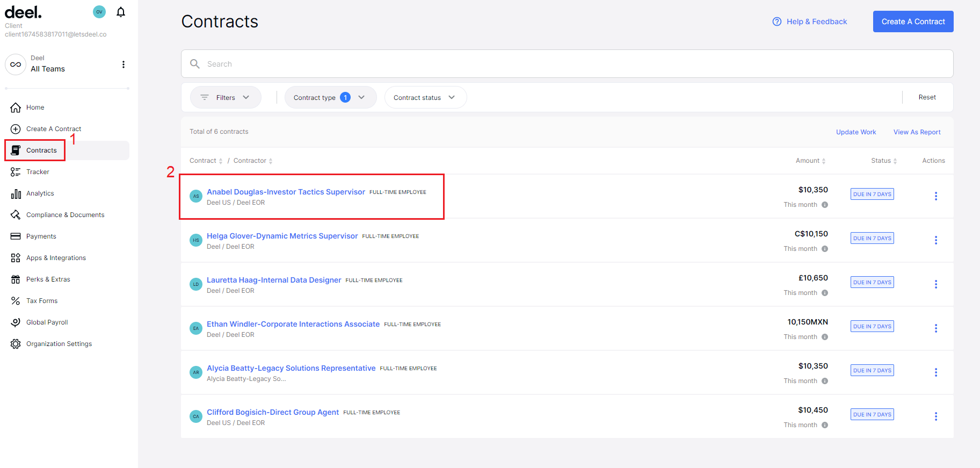Click the Organization Settings gear icon

coord(16,344)
